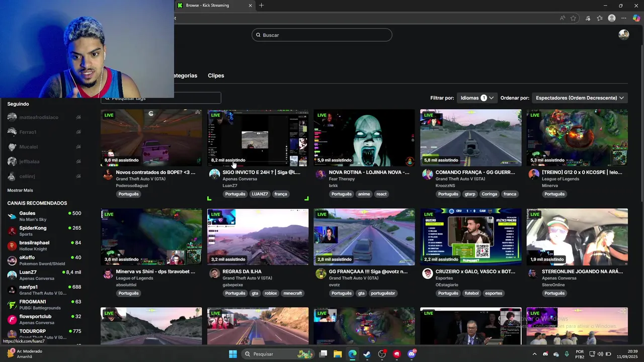Open SpiderKong recommended channel
The height and width of the screenshot is (362, 644).
click(44, 231)
